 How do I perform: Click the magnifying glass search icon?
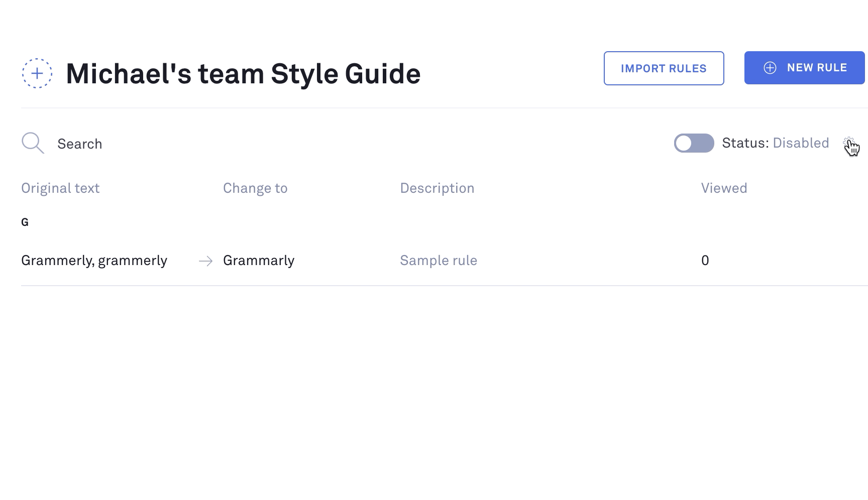(33, 143)
